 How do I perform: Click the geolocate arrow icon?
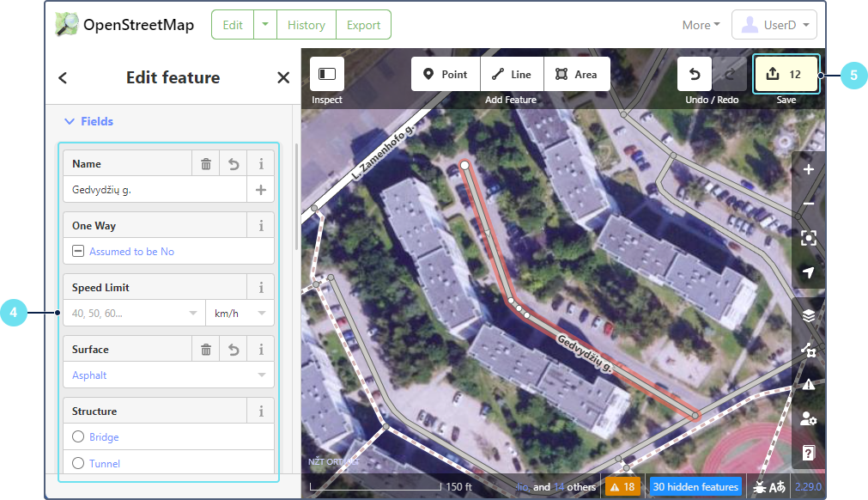pyautogui.click(x=808, y=272)
